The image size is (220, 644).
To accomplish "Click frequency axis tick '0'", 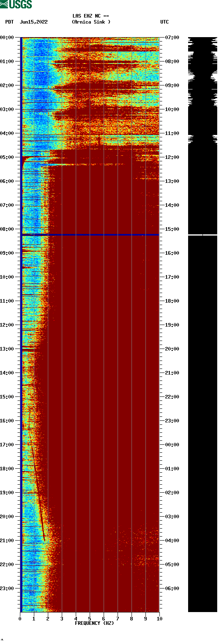I will 20,619.
